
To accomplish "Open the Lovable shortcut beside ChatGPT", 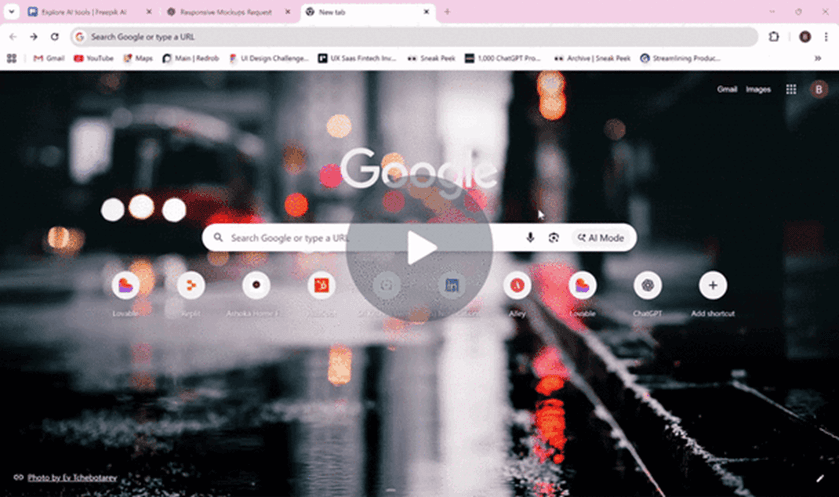I will (582, 285).
